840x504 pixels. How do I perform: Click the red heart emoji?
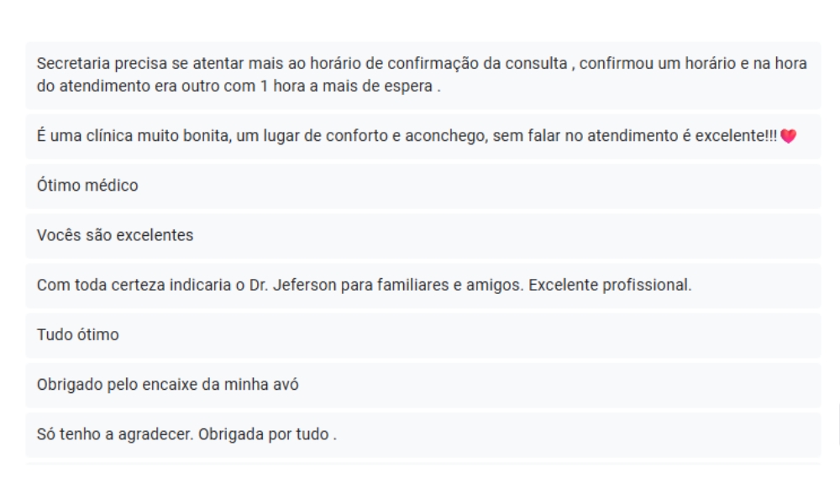pyautogui.click(x=788, y=136)
